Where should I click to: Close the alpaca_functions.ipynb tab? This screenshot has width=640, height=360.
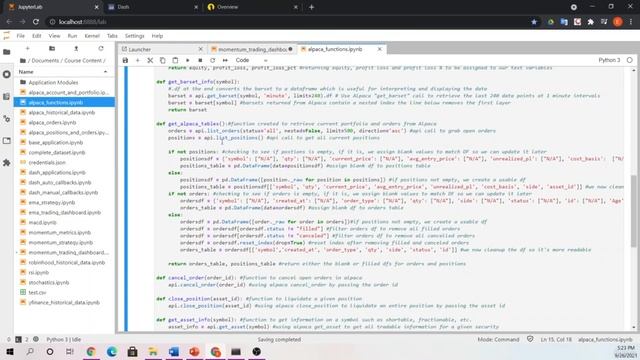380,49
